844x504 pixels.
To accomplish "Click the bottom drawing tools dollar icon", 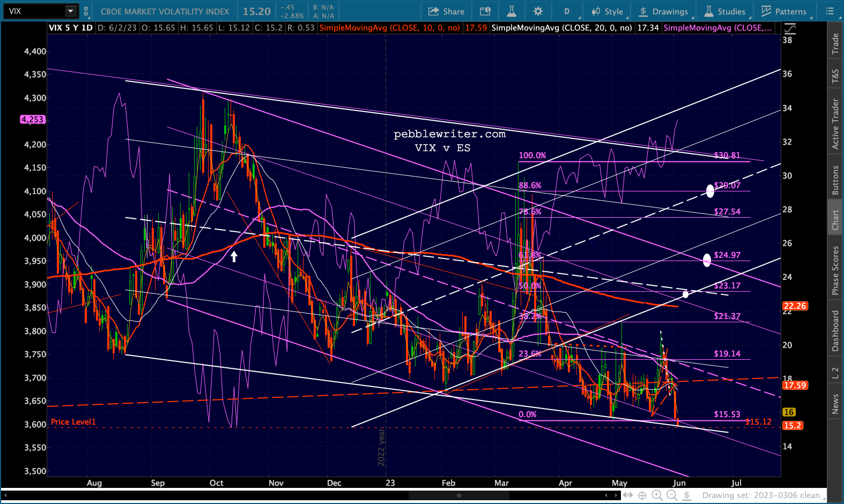I will tap(686, 495).
